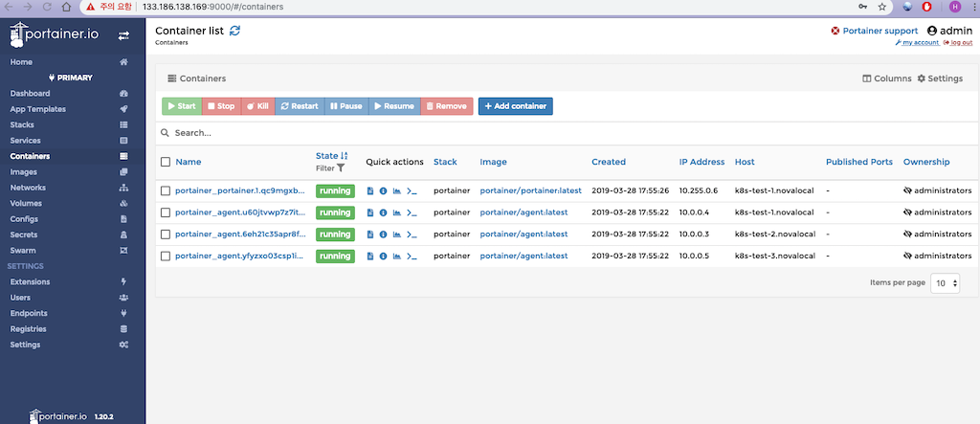Click the Pause button
This screenshot has height=424, width=980.
click(x=346, y=106)
